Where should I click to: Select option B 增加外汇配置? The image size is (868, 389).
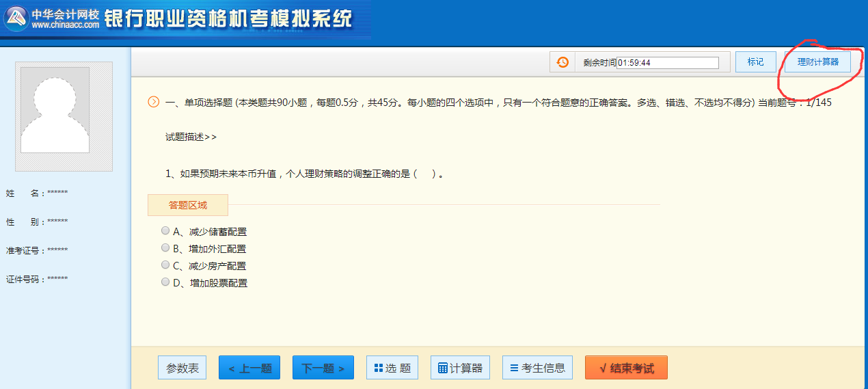(x=165, y=248)
